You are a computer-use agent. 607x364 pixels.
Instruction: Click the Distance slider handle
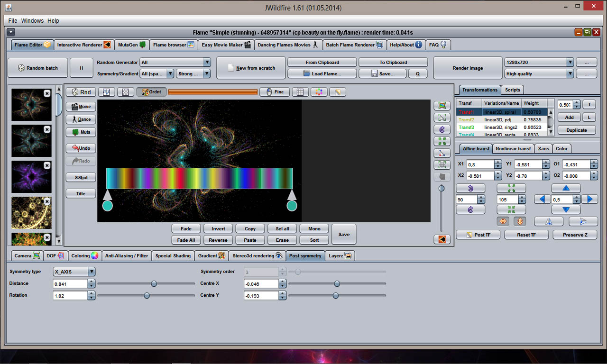pos(154,283)
